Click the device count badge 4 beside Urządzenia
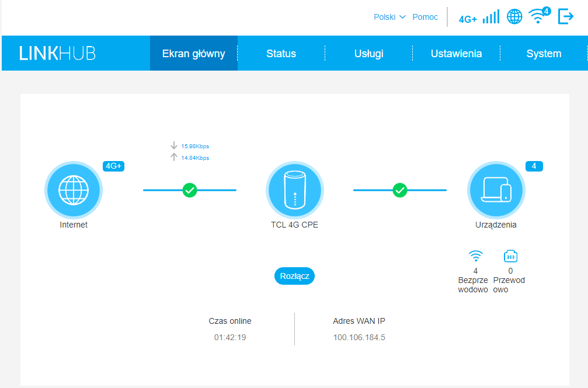This screenshot has width=588, height=388. coord(534,166)
